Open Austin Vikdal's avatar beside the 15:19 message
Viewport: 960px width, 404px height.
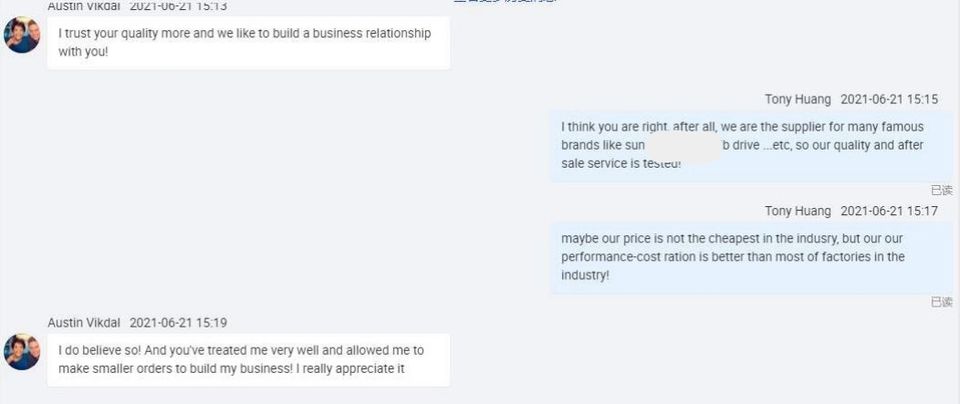pos(22,352)
